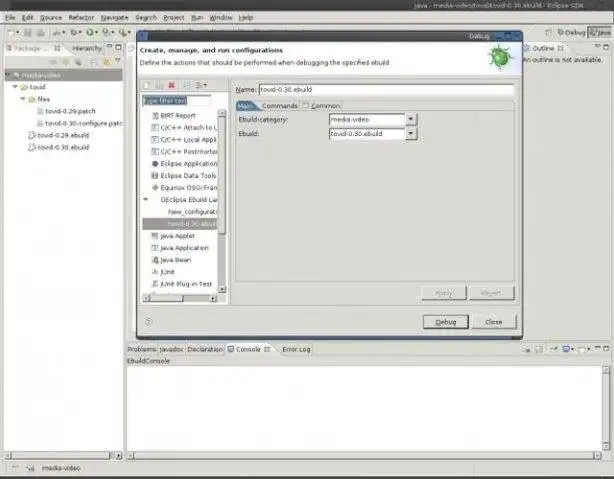Open the Navigate menu

point(114,18)
